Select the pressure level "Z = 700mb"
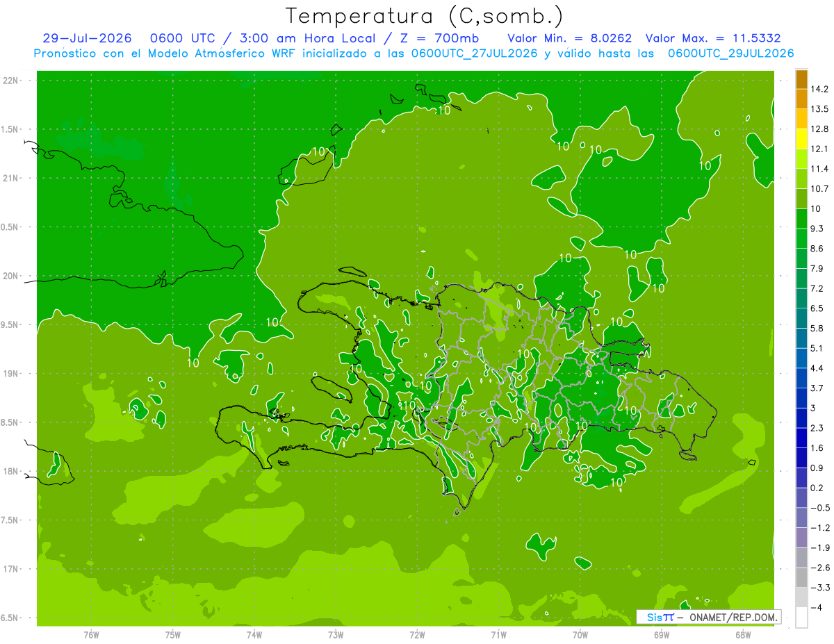 441,38
